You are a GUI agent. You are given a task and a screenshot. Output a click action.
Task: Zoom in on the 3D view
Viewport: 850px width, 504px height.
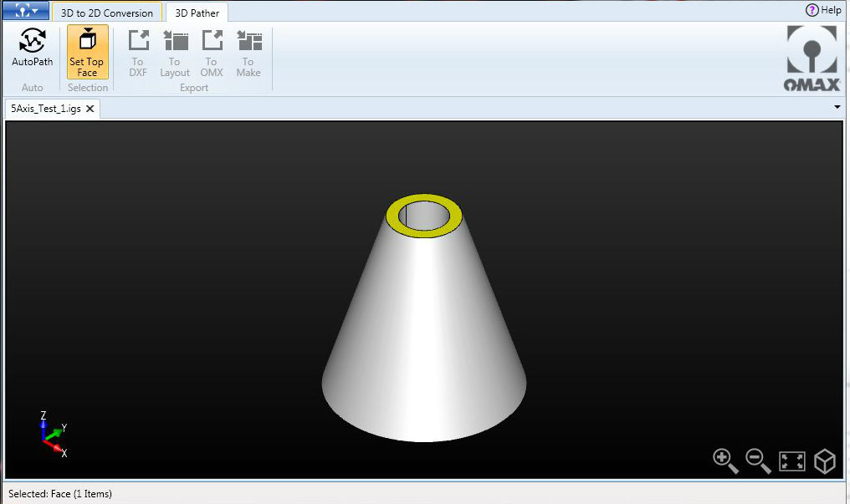[x=725, y=461]
